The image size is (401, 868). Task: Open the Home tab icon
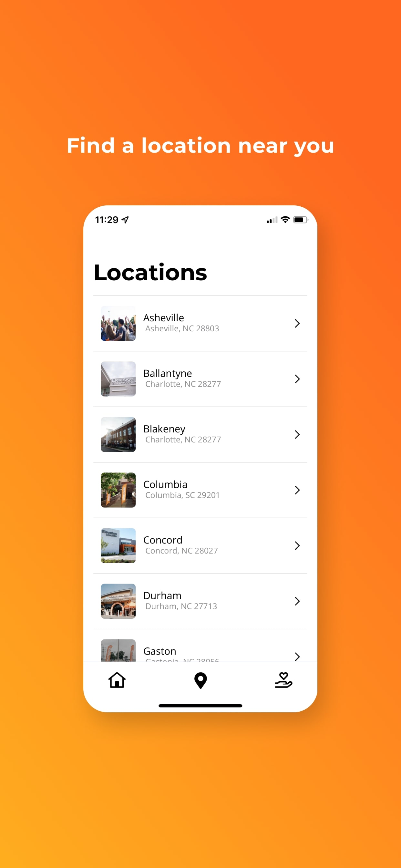[x=117, y=680]
